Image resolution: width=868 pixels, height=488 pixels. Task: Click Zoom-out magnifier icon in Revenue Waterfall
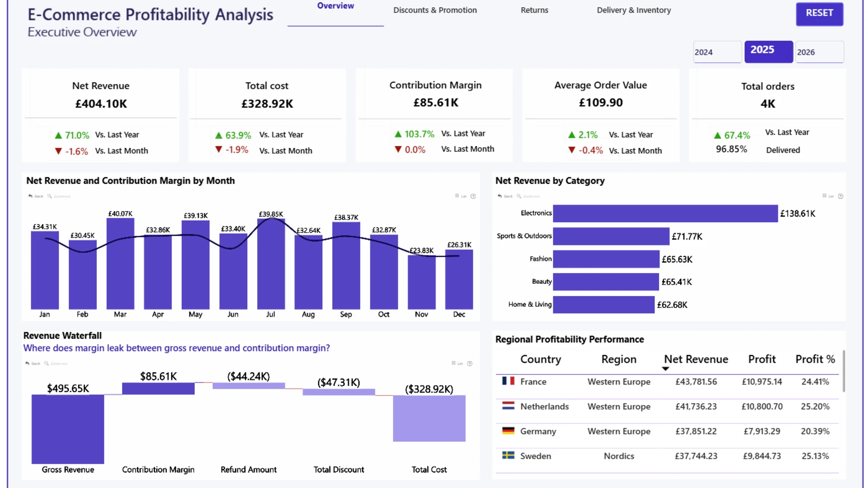pos(47,363)
